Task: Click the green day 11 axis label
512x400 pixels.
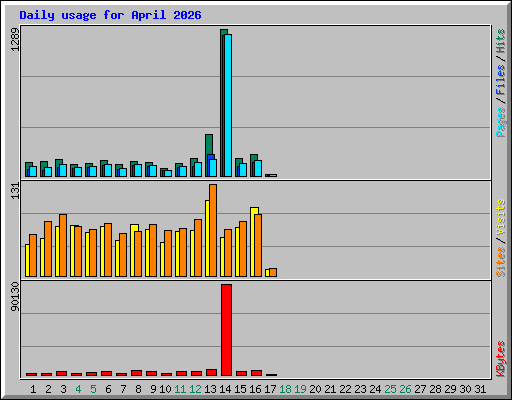Action: pyautogui.click(x=180, y=389)
